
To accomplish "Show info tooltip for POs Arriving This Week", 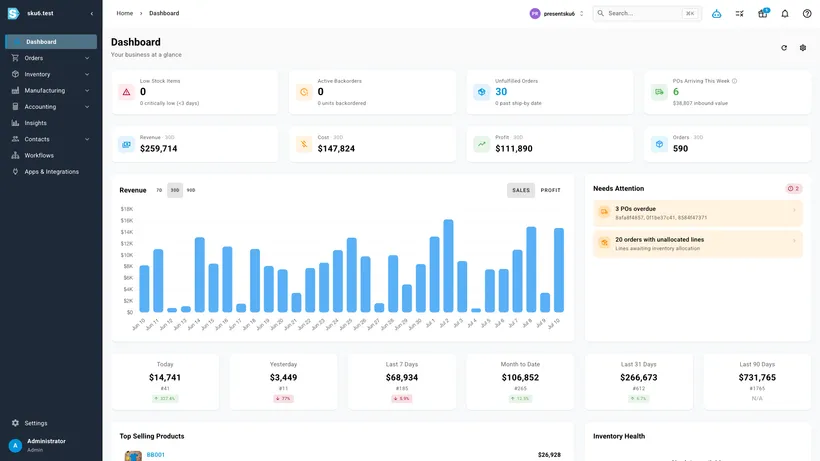I will click(735, 81).
